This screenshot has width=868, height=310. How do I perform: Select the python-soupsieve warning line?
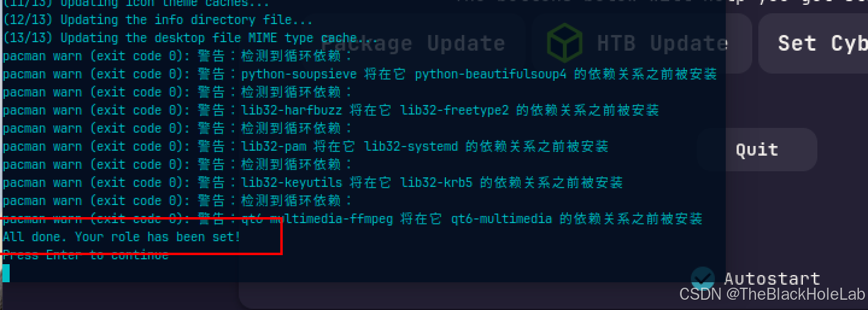click(x=360, y=74)
